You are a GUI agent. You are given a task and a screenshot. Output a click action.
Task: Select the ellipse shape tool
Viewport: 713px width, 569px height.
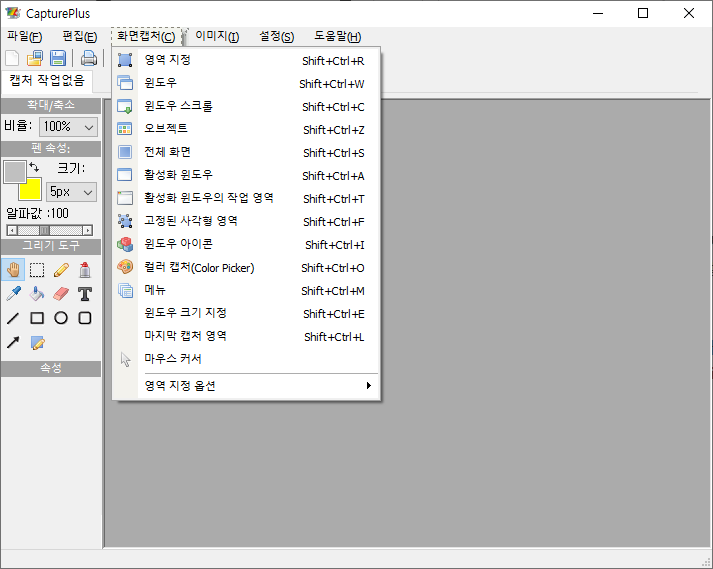61,318
